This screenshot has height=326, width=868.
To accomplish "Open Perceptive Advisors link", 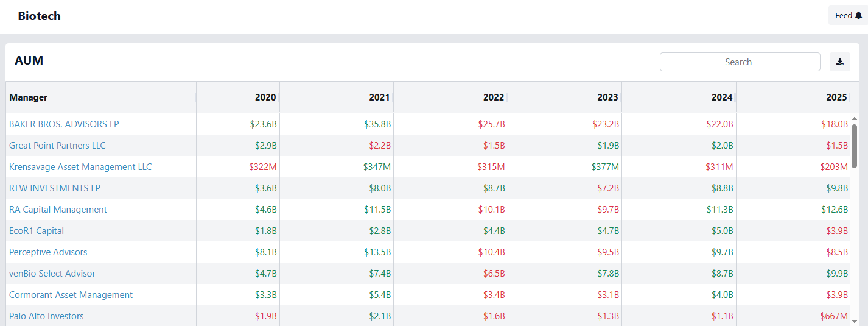I will point(48,252).
